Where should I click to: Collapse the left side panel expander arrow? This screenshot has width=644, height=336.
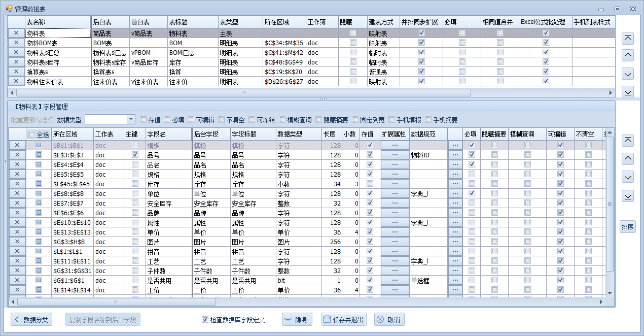6,161
